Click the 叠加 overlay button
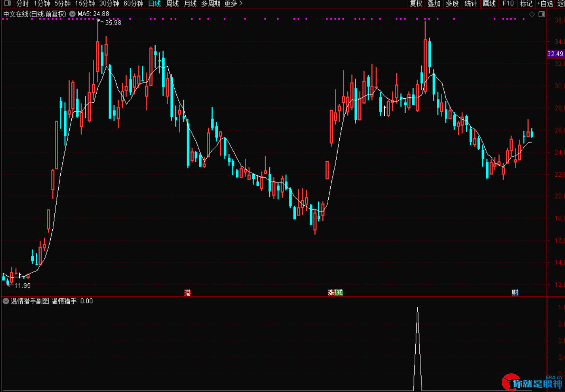This screenshot has height=392, width=565. [x=434, y=3]
